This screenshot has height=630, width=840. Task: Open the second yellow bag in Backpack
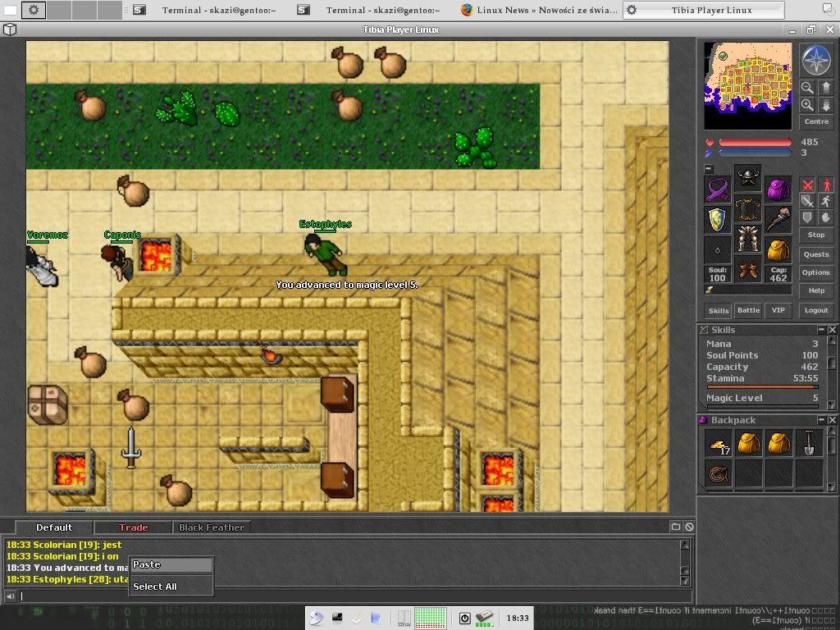[778, 444]
